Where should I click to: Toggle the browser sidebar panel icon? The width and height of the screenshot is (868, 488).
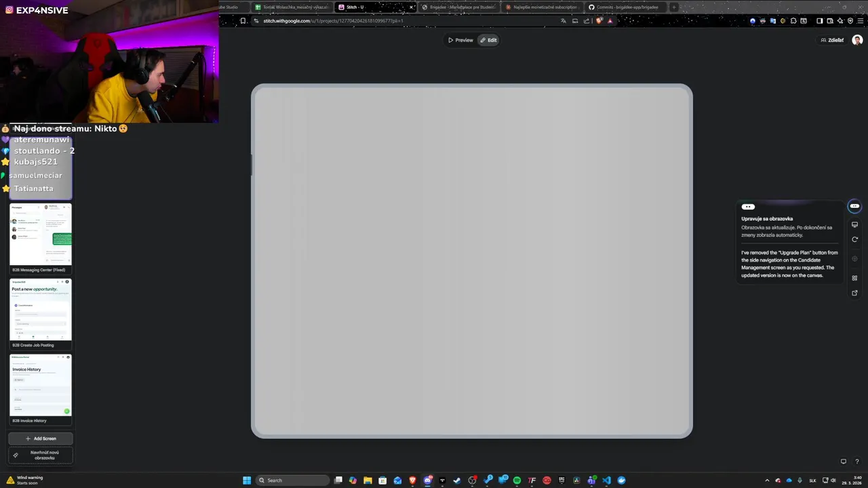[819, 21]
